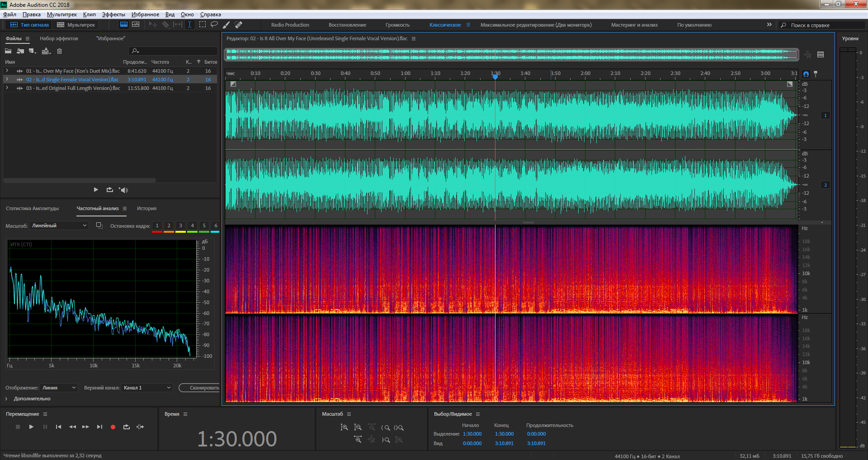Click the Play transport button
This screenshot has height=460, width=868.
point(31,427)
